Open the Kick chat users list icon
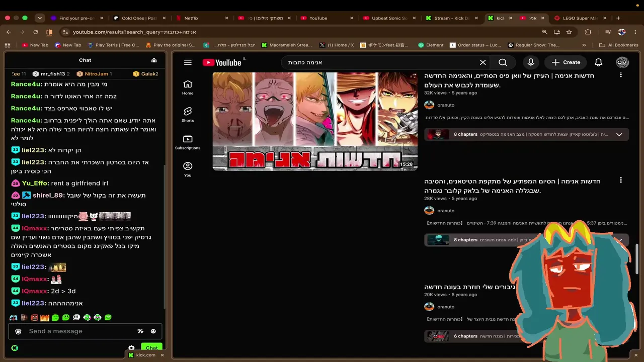 [154, 60]
